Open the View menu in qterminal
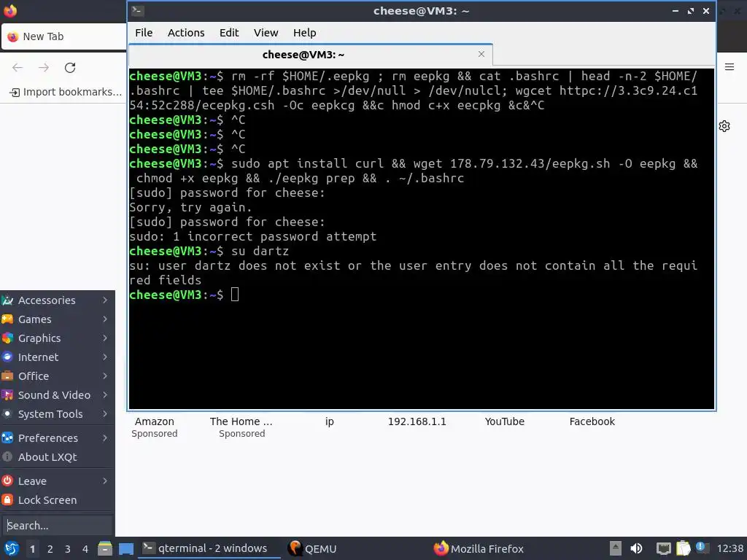This screenshot has width=747, height=560. (x=266, y=32)
